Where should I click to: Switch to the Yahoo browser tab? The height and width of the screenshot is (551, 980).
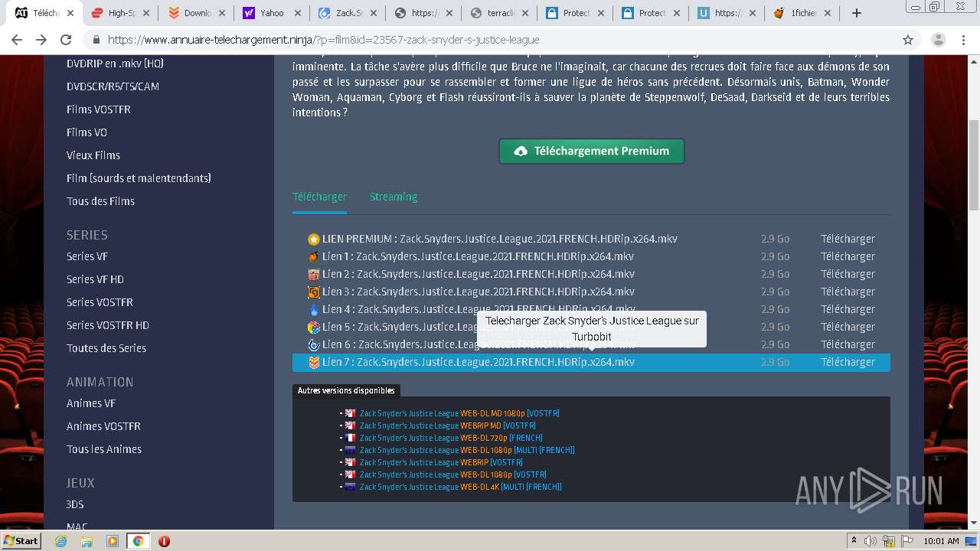[272, 13]
